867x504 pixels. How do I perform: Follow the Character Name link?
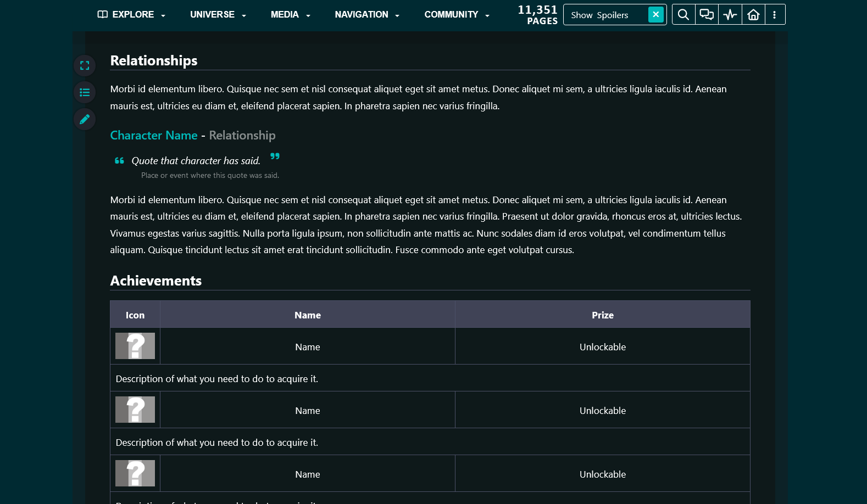click(x=154, y=136)
